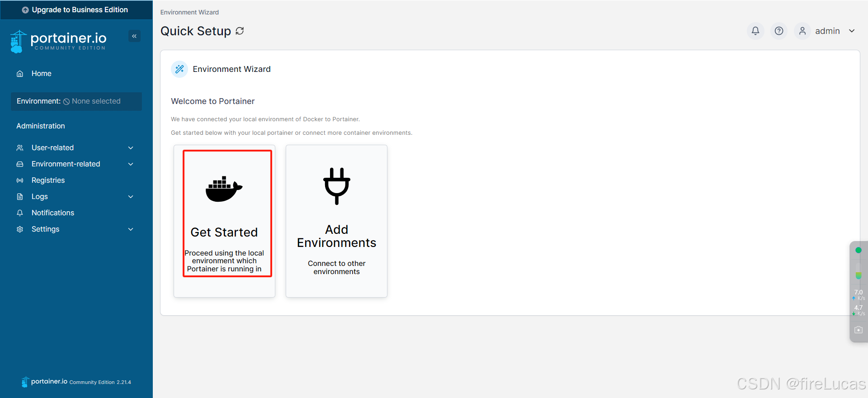Click the Docker whale icon
Image resolution: width=868 pixels, height=398 pixels.
[224, 189]
